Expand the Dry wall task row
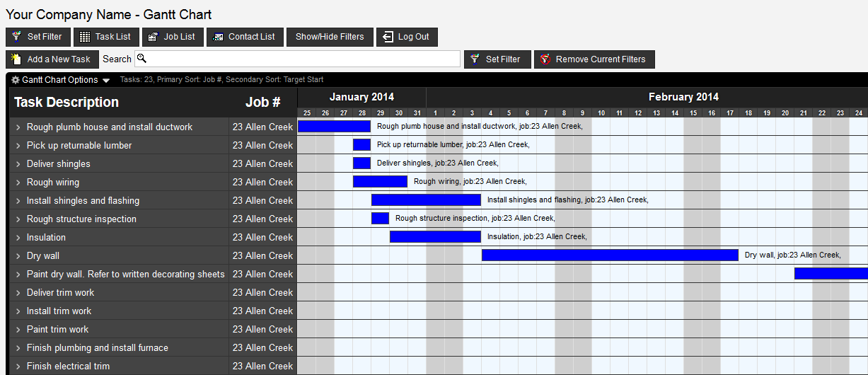Screen dimensions: 868x375 (x=18, y=256)
